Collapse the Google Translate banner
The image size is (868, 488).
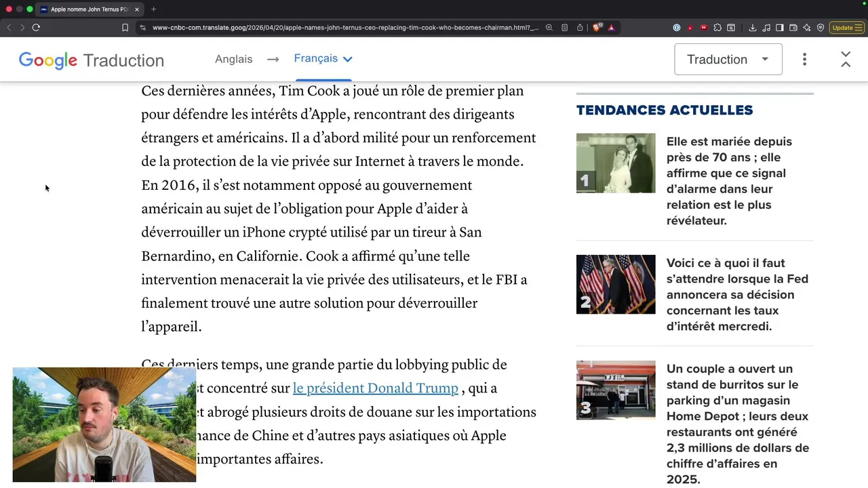click(846, 59)
